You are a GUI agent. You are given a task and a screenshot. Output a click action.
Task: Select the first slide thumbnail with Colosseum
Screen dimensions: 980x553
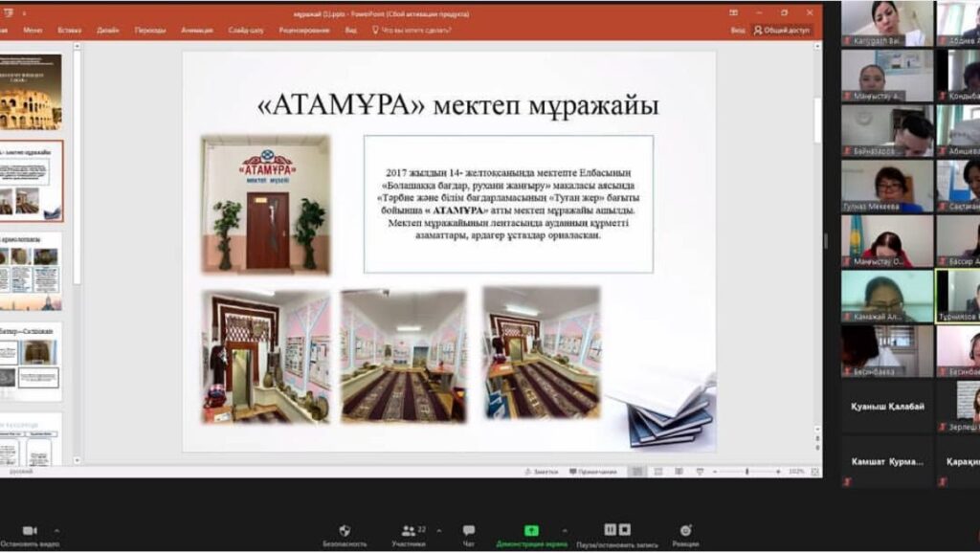pos(31,92)
